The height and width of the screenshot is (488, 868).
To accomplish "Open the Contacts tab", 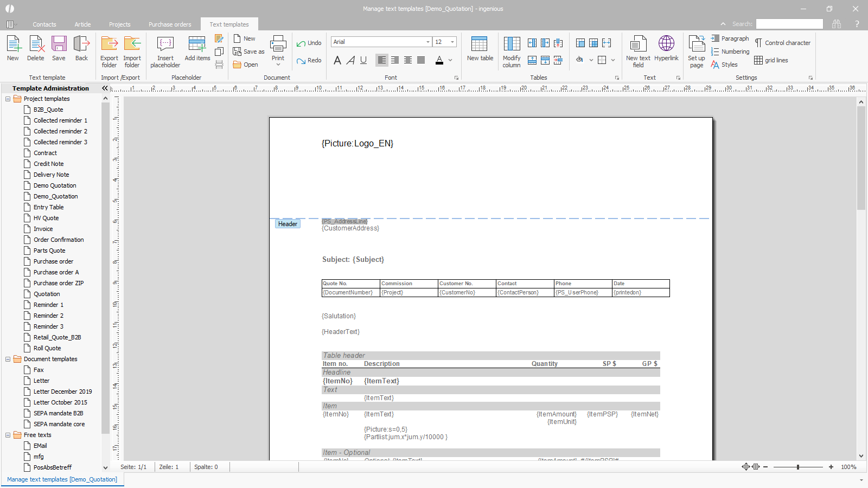I will click(44, 24).
